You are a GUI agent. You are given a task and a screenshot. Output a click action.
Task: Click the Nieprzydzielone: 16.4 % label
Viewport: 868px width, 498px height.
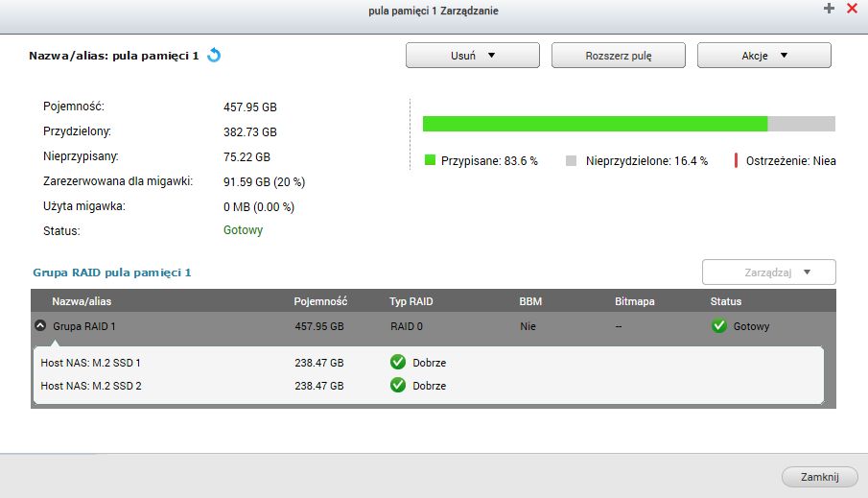[x=646, y=161]
